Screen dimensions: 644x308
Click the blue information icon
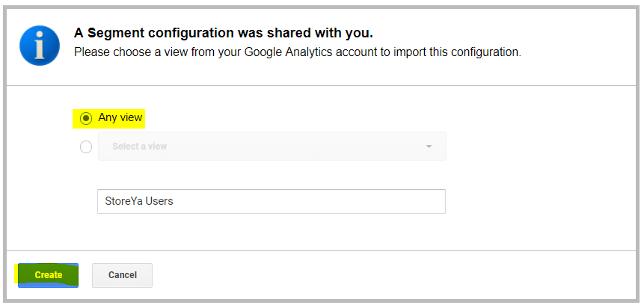pyautogui.click(x=40, y=43)
